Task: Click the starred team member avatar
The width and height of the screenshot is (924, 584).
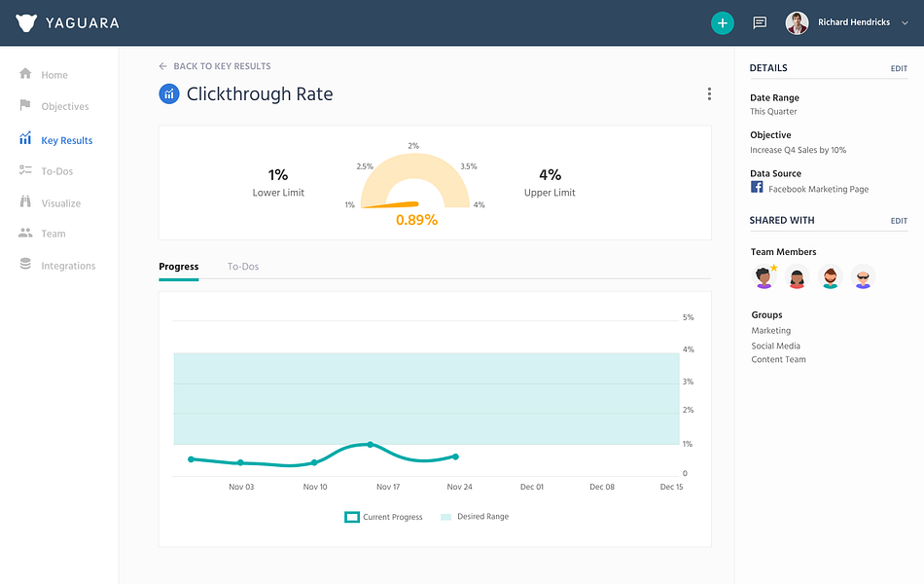Action: tap(764, 276)
